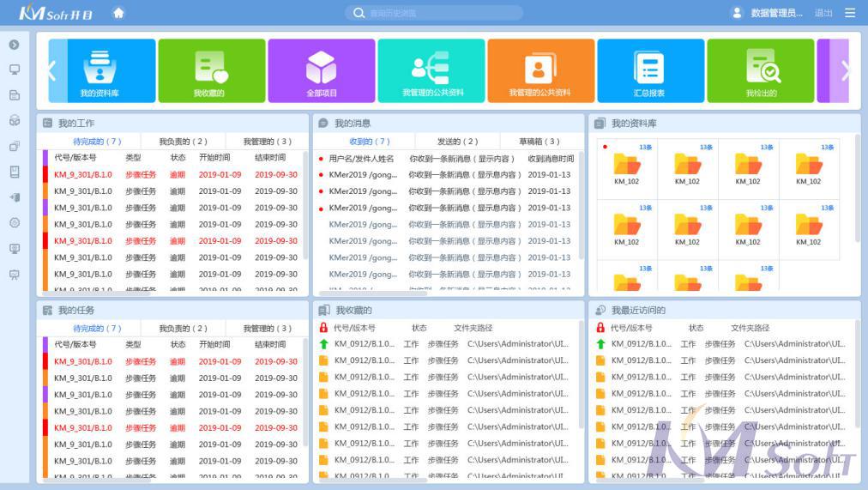868x490 pixels.
Task: Select 发送的 tab in 我的消息
Action: (x=457, y=142)
